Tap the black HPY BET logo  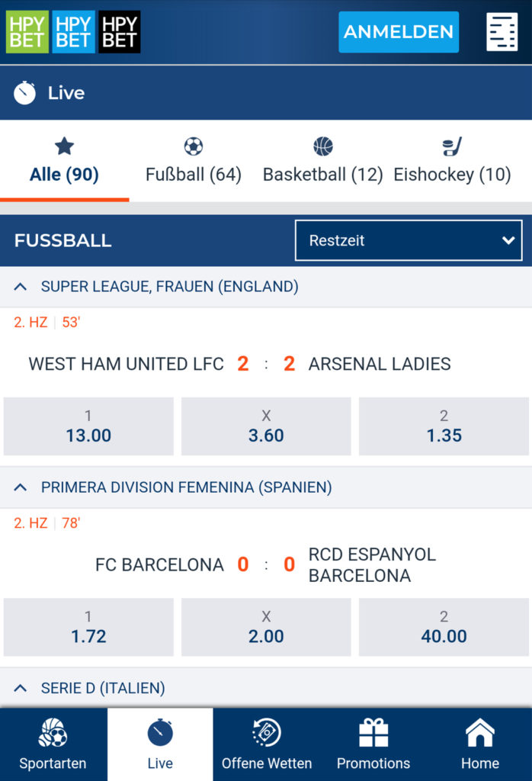point(120,32)
